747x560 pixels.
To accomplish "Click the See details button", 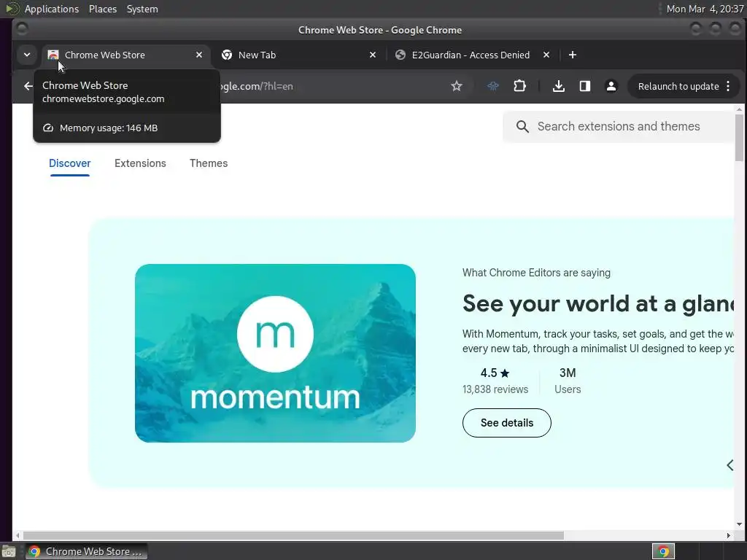I will [507, 423].
